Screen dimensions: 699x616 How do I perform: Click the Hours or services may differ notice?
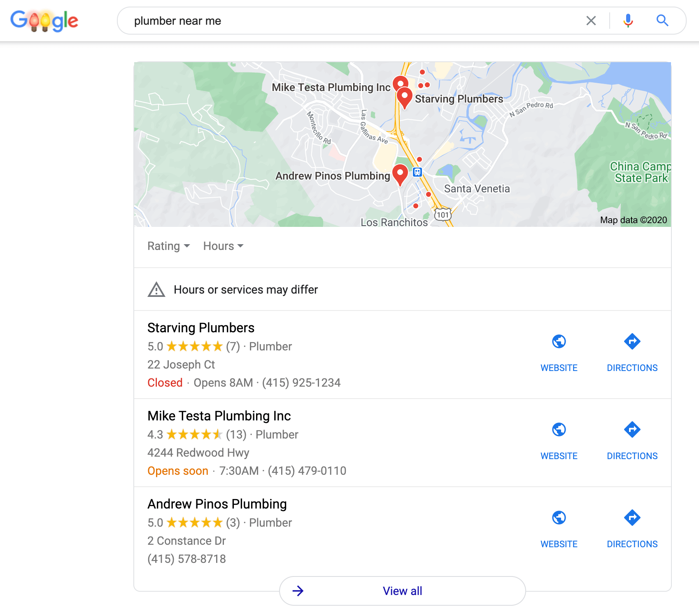click(246, 289)
